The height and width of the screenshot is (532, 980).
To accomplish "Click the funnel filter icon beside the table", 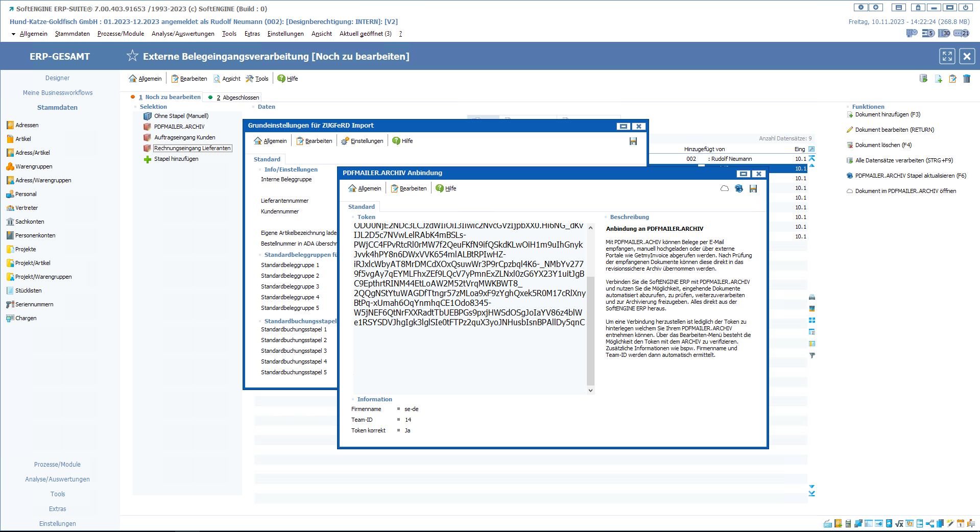I will 812,355.
